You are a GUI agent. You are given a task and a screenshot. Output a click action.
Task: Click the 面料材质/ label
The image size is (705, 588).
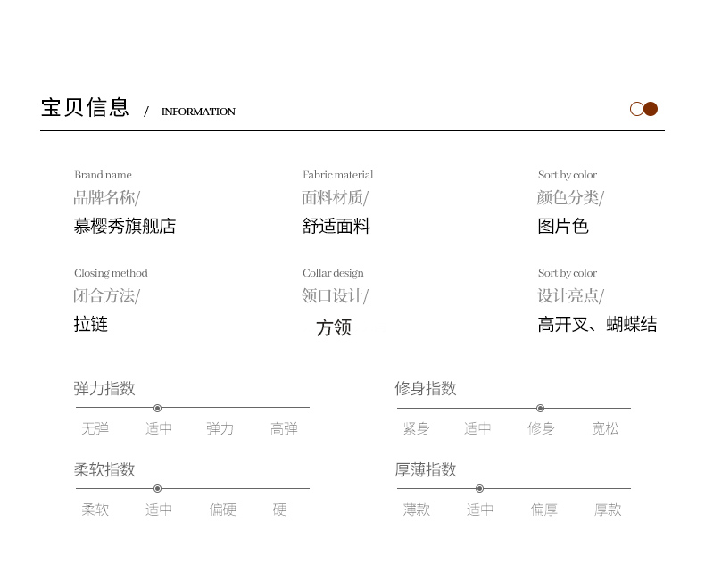pyautogui.click(x=335, y=197)
